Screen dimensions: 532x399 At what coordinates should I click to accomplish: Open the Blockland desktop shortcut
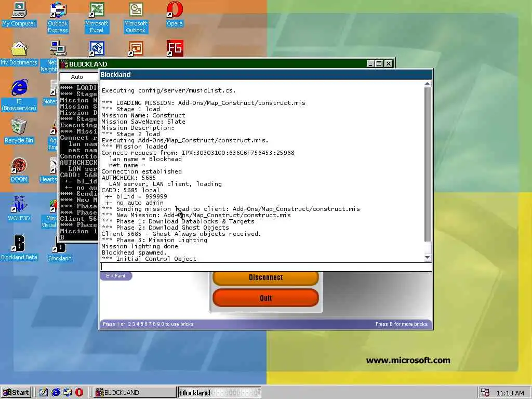click(60, 249)
